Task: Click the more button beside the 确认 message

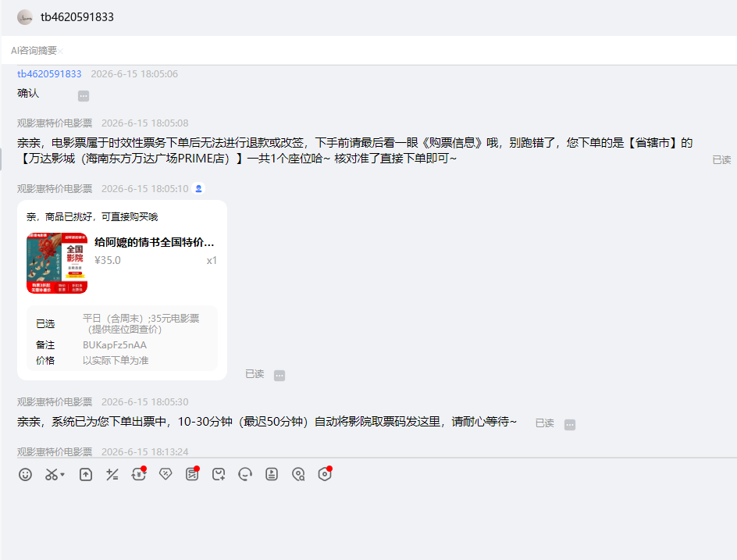Action: (x=84, y=96)
